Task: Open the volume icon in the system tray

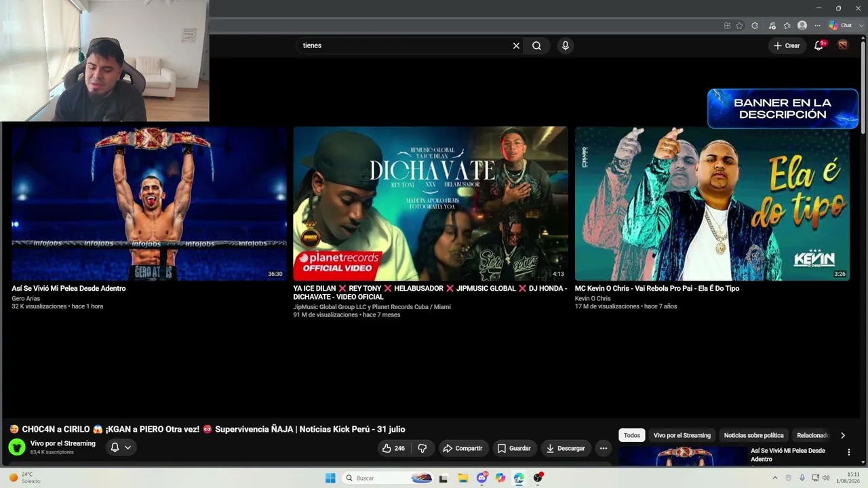Action: click(826, 478)
